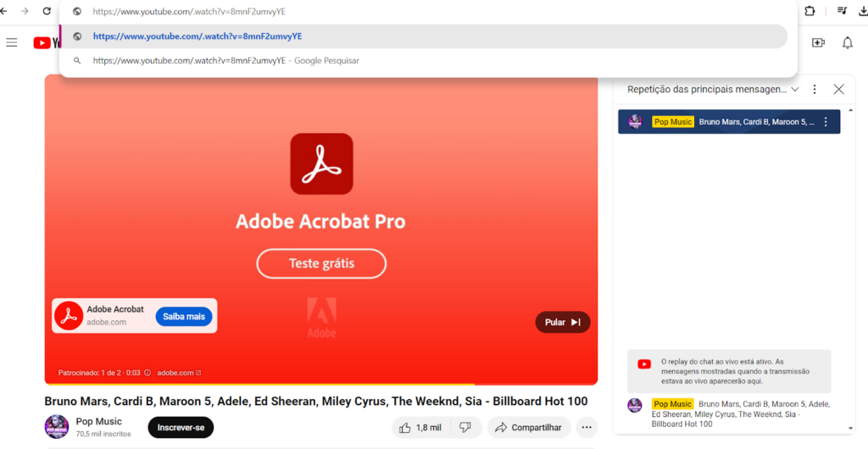Open YouTube hamburger guide menu

click(12, 42)
